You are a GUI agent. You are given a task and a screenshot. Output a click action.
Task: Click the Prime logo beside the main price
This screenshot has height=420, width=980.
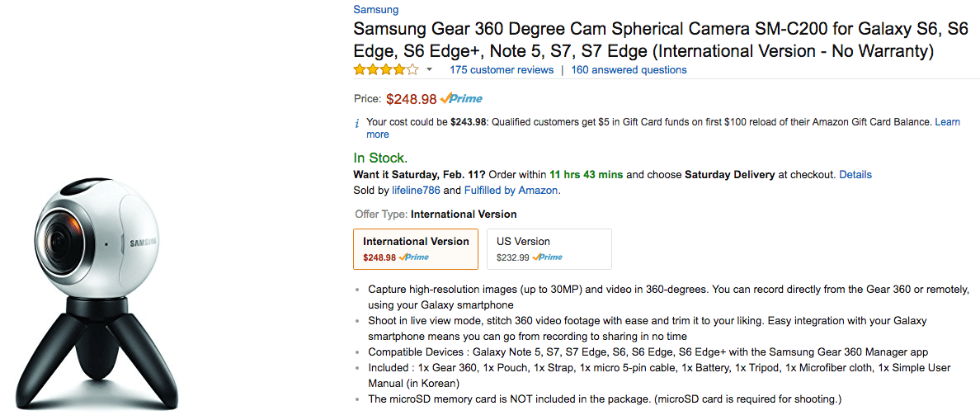[x=462, y=99]
